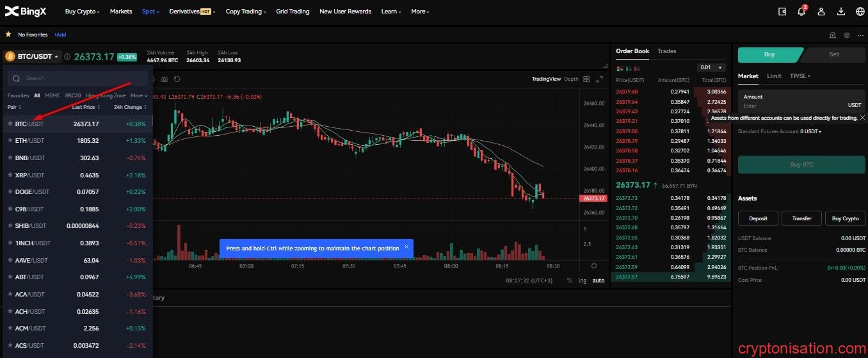Close the Ctrl zoom hint banner
The image size is (868, 358).
click(x=406, y=247)
